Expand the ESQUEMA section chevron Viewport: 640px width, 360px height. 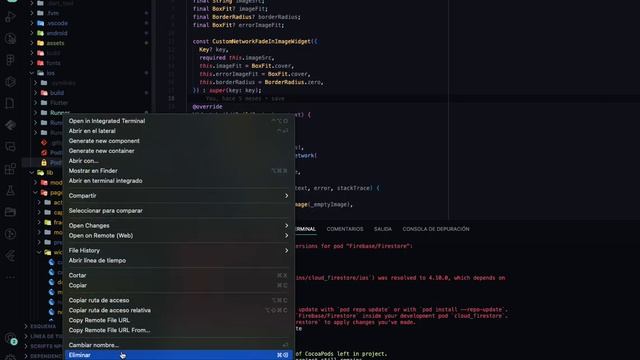tap(26, 326)
